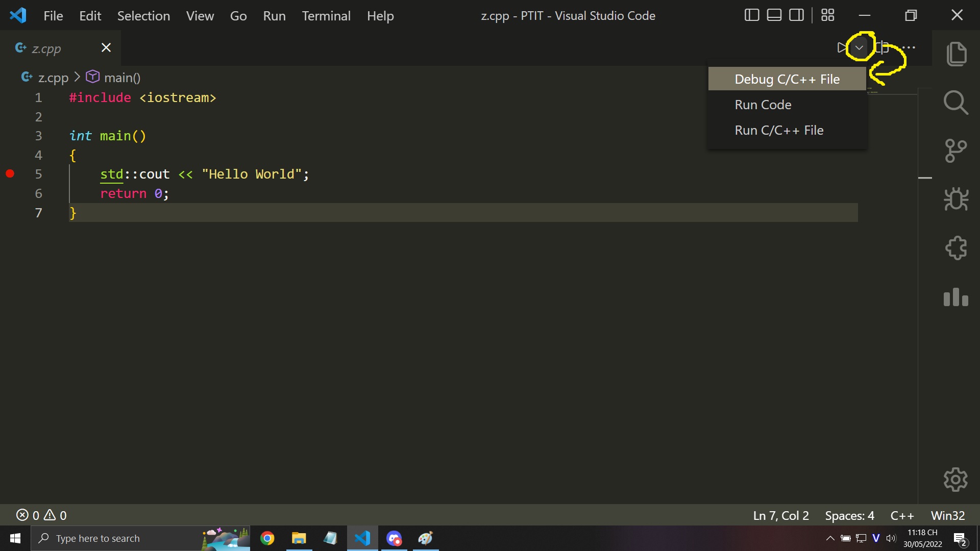Click the errors and warnings status indicator

pyautogui.click(x=41, y=515)
